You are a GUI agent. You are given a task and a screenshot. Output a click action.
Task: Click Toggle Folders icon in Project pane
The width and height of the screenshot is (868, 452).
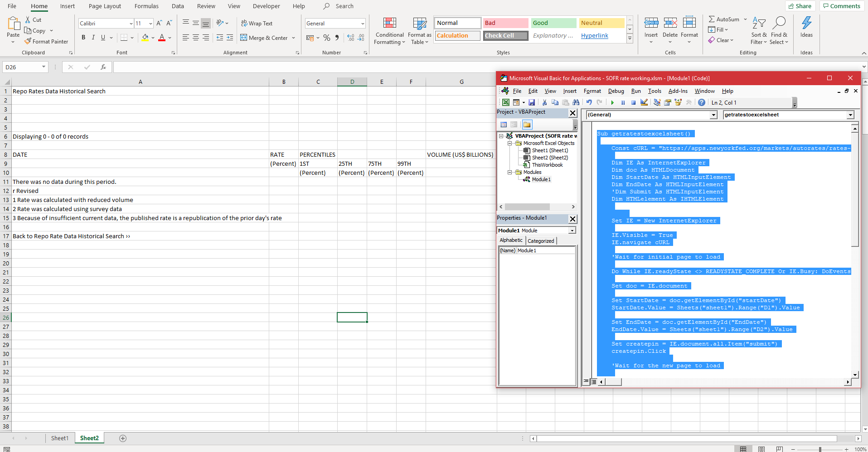tap(527, 125)
